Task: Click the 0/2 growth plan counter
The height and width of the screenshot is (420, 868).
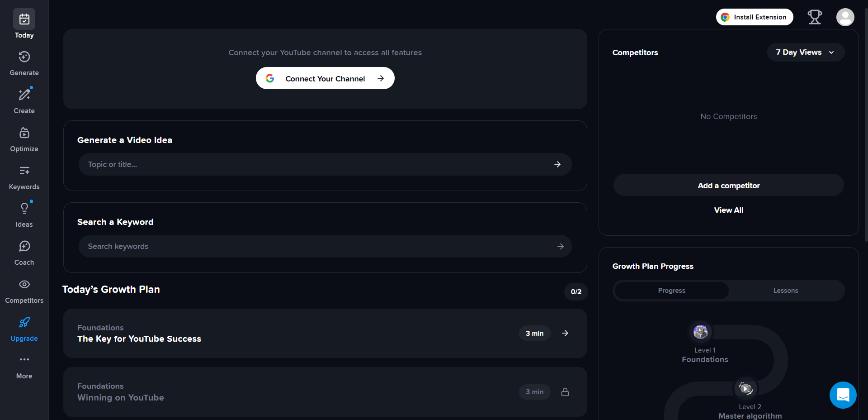Action: tap(576, 291)
